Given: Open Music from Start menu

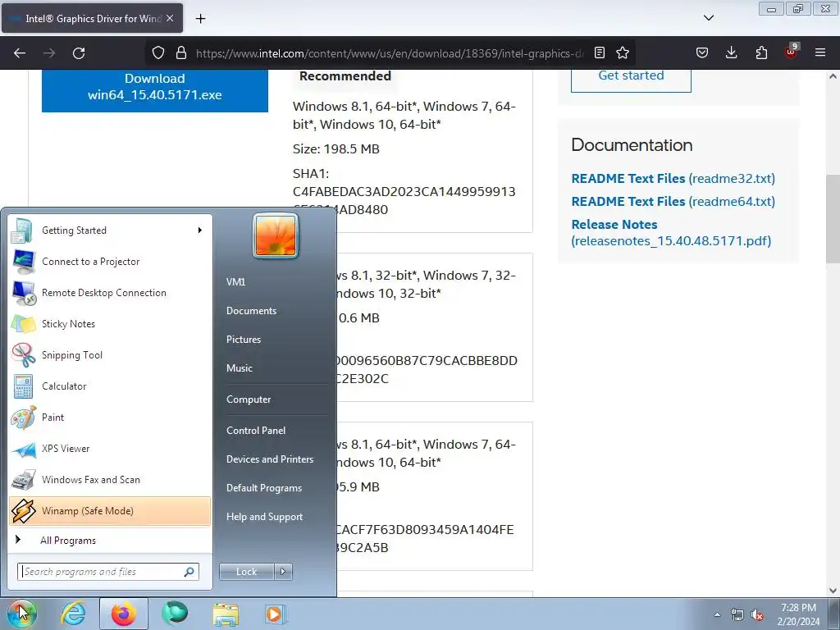Looking at the screenshot, I should [239, 368].
